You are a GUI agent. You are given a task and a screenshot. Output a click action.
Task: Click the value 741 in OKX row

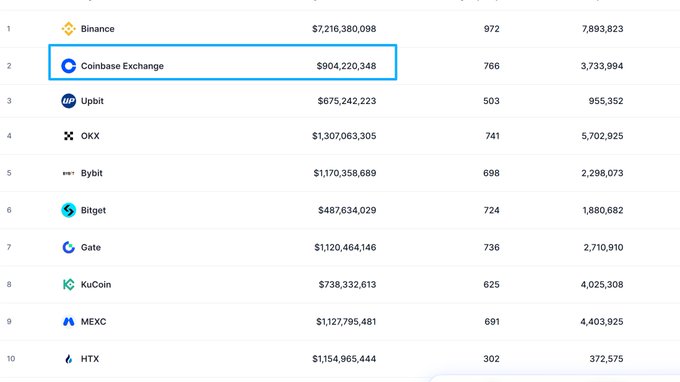pyautogui.click(x=492, y=136)
